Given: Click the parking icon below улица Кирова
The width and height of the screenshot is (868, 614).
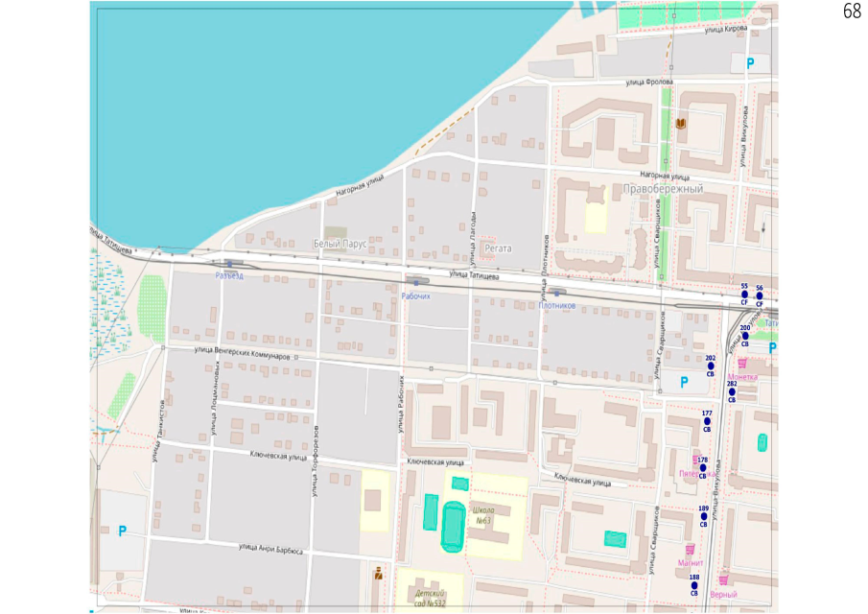Looking at the screenshot, I should (750, 63).
